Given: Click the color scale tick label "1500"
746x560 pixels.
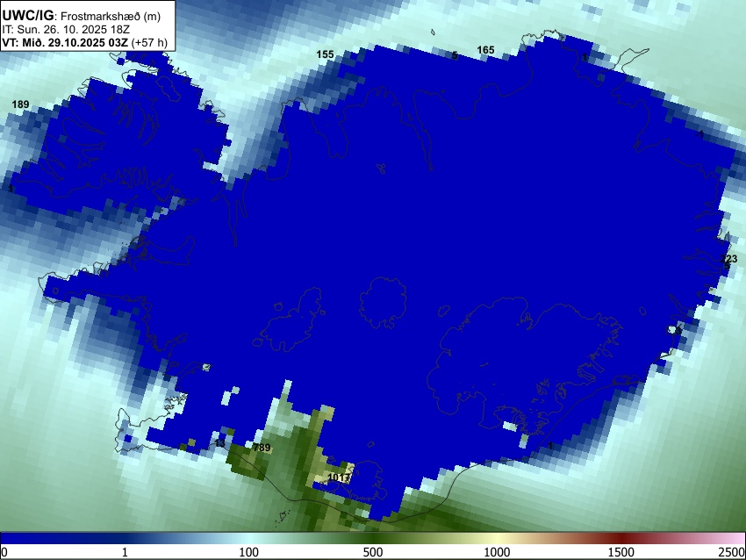Looking at the screenshot, I should [x=621, y=552].
